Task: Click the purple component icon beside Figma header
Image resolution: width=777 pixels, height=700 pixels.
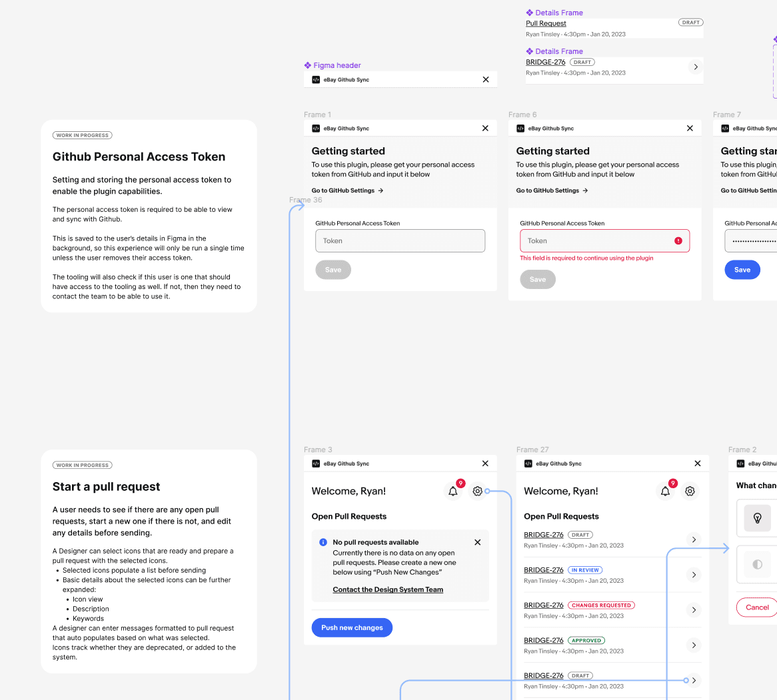Action: [308, 65]
